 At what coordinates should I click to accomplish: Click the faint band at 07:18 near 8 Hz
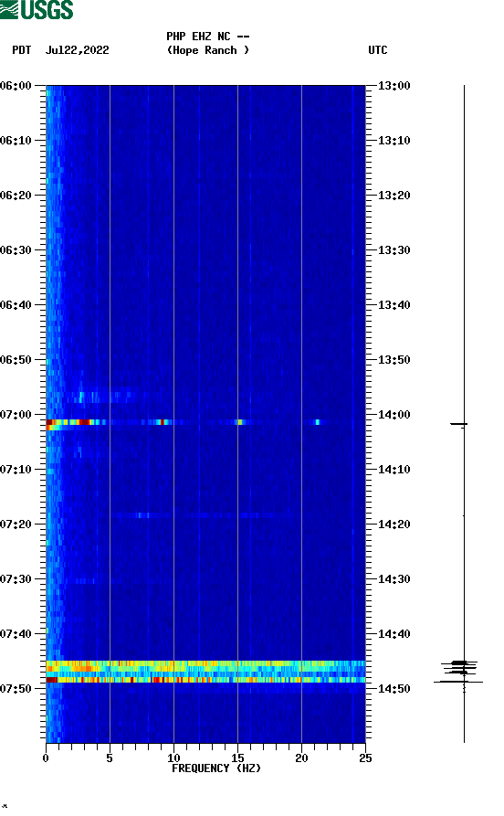point(142,515)
